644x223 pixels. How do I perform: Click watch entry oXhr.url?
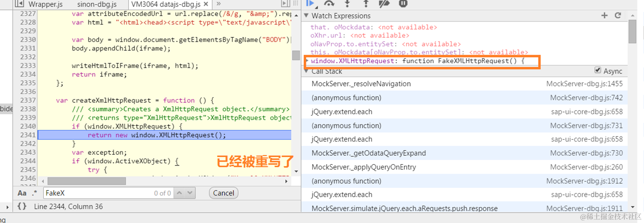coord(360,35)
